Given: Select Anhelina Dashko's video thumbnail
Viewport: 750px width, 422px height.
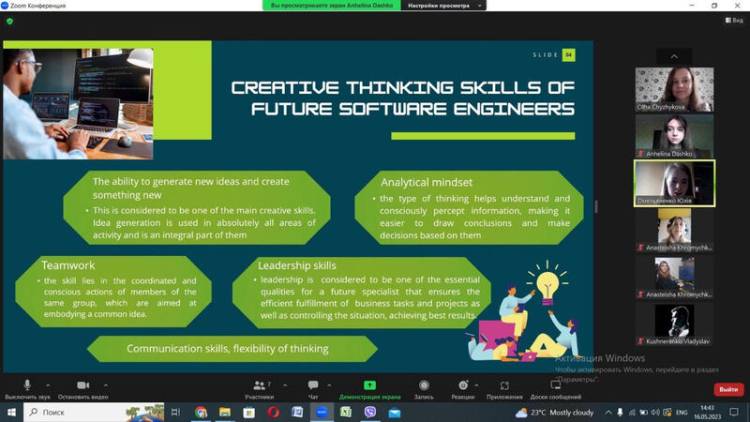Looking at the screenshot, I should (674, 137).
